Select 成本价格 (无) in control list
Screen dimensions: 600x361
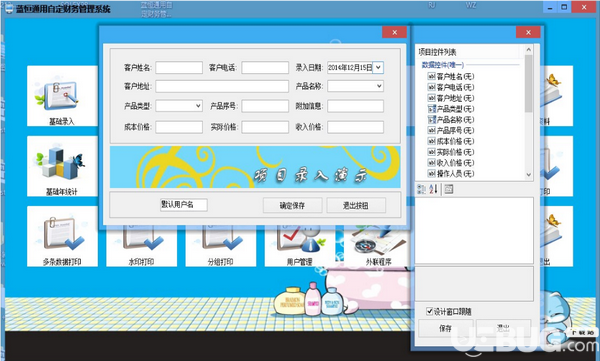pyautogui.click(x=451, y=141)
